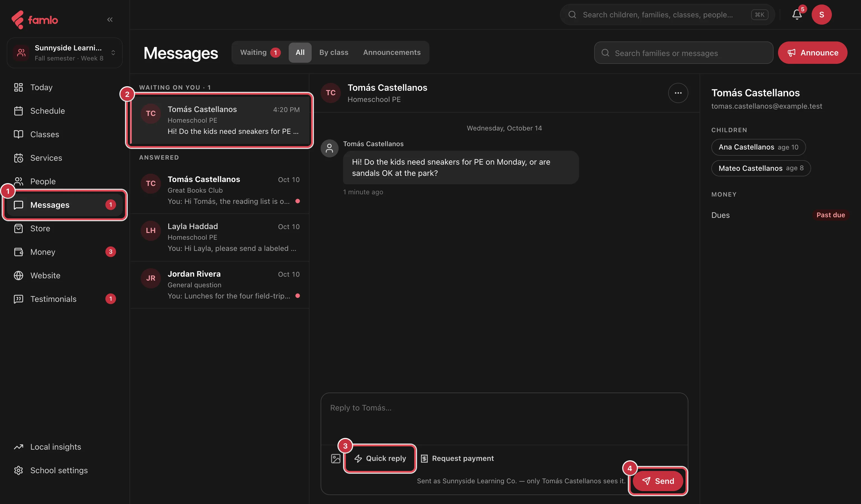Open the conversation more options menu
The image size is (861, 504).
point(678,93)
